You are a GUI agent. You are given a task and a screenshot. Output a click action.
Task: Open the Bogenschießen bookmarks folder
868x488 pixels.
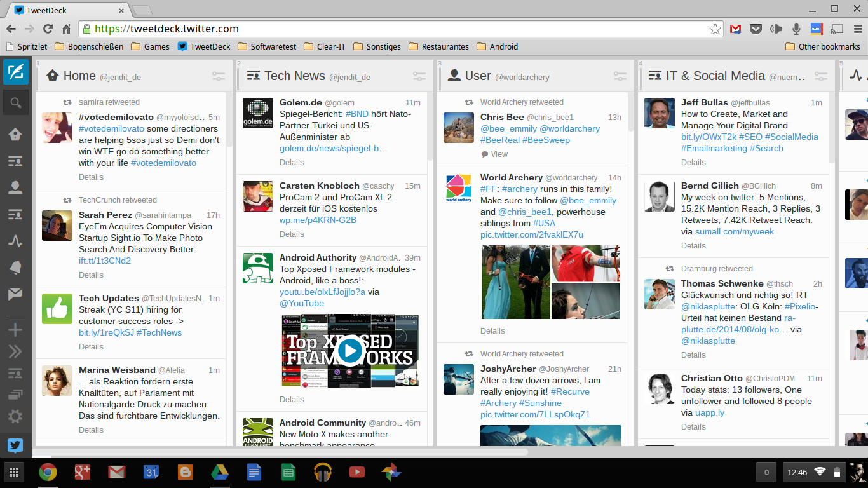[x=89, y=46]
